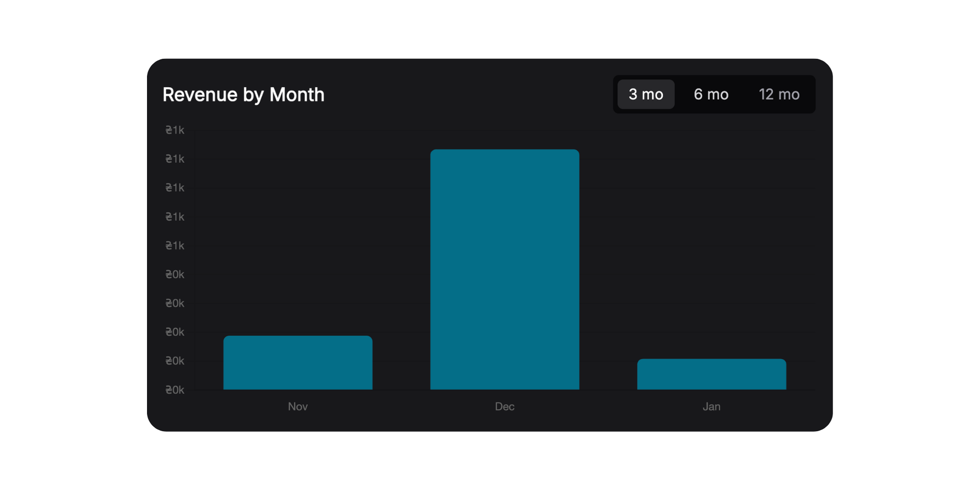
Task: Select the Dec axis label
Action: [505, 406]
